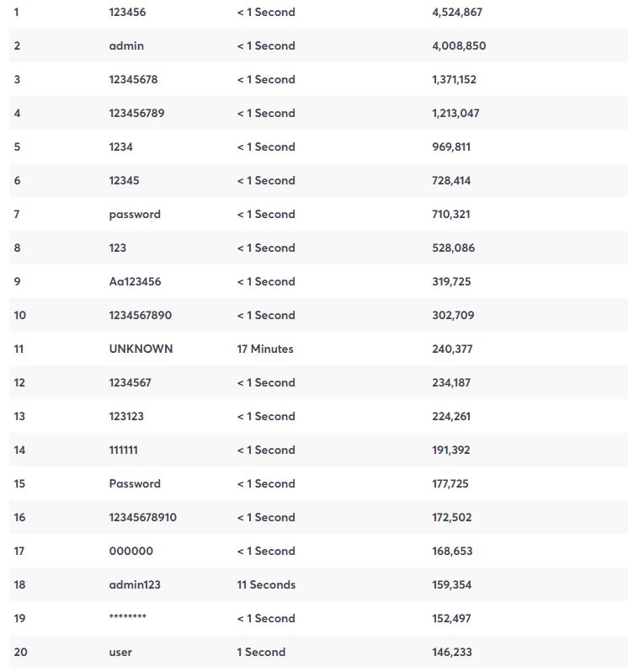This screenshot has height=672, width=628.
Task: Click rank number 8
Action: (17, 248)
